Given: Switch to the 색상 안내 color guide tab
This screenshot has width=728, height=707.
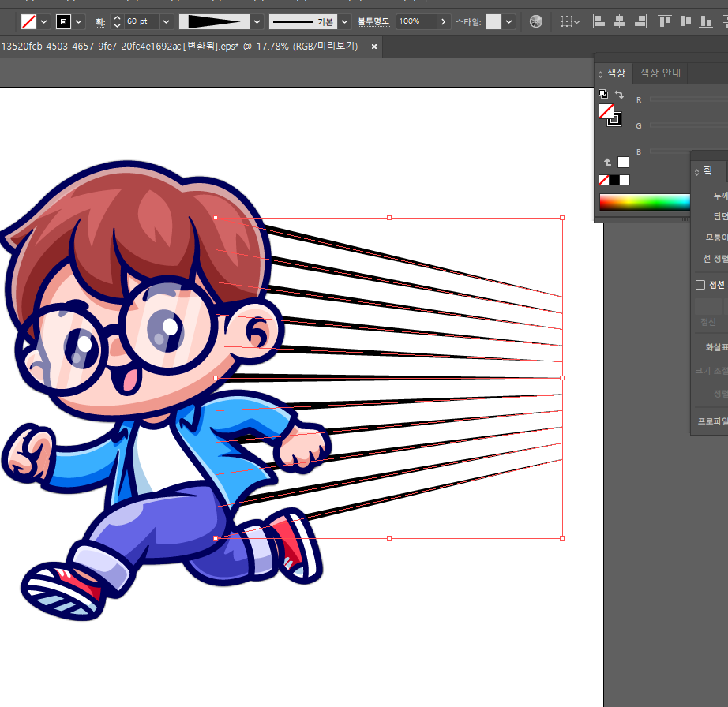Looking at the screenshot, I should click(x=660, y=73).
